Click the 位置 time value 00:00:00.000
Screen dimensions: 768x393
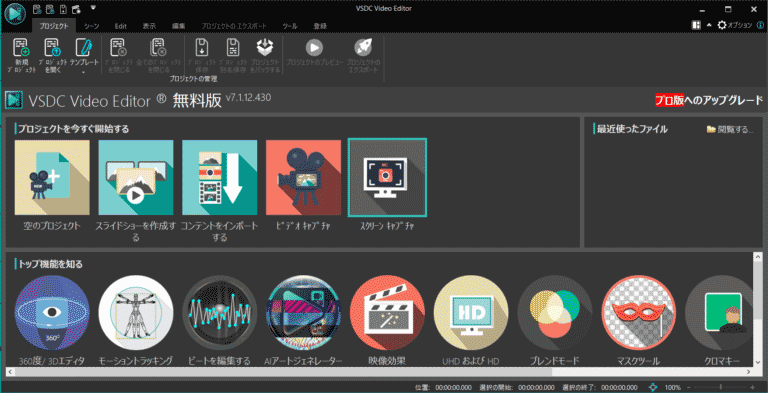click(453, 387)
